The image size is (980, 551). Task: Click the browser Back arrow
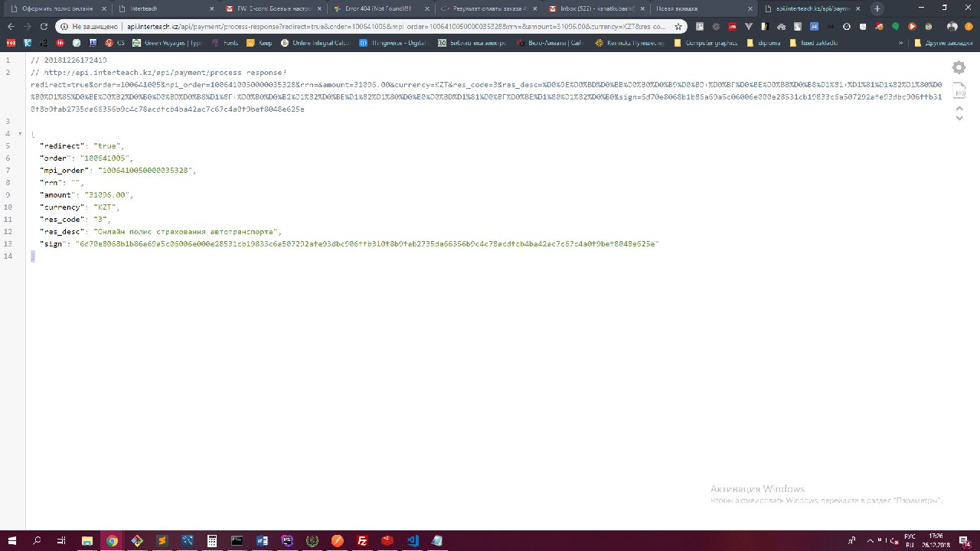click(x=11, y=26)
